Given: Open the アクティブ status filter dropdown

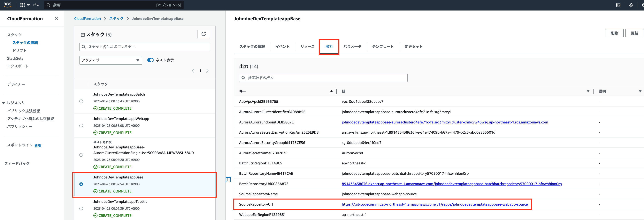Looking at the screenshot, I should tap(111, 60).
